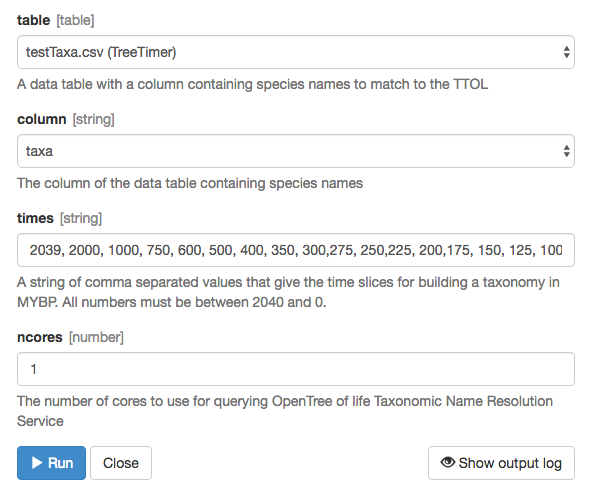The image size is (590, 497).
Task: Click the [table] type hint text
Action: point(75,20)
